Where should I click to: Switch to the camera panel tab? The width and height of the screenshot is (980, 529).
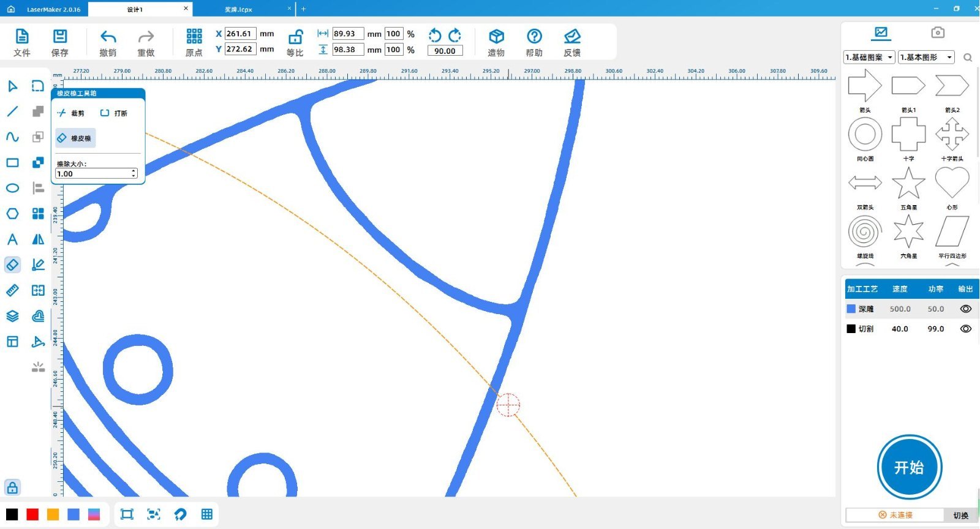coord(937,32)
